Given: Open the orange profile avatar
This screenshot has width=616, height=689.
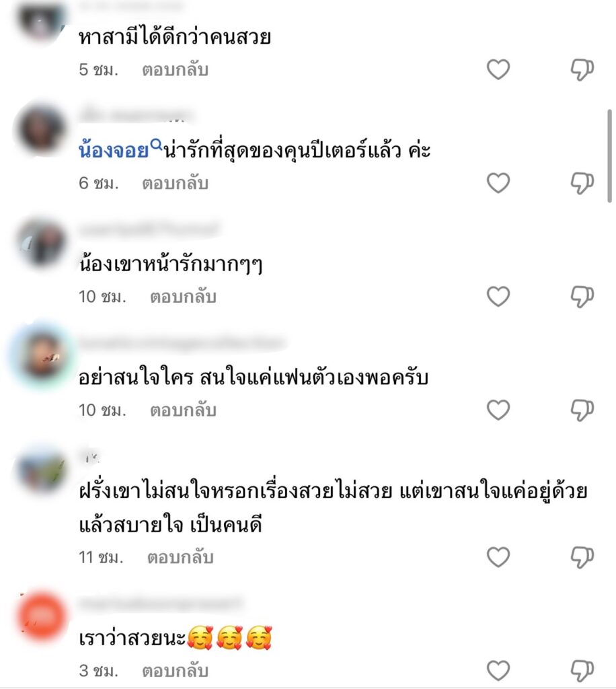Looking at the screenshot, I should pyautogui.click(x=42, y=616).
